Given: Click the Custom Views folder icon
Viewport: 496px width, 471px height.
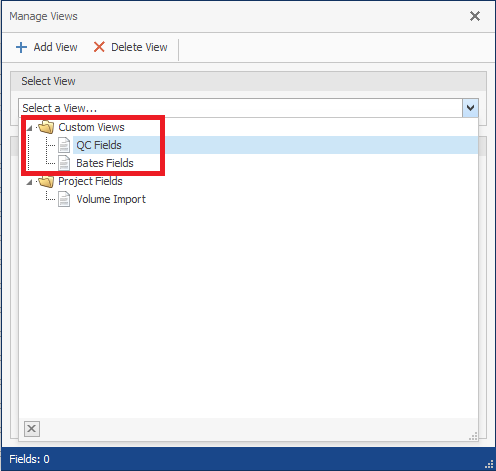Looking at the screenshot, I should tap(46, 127).
